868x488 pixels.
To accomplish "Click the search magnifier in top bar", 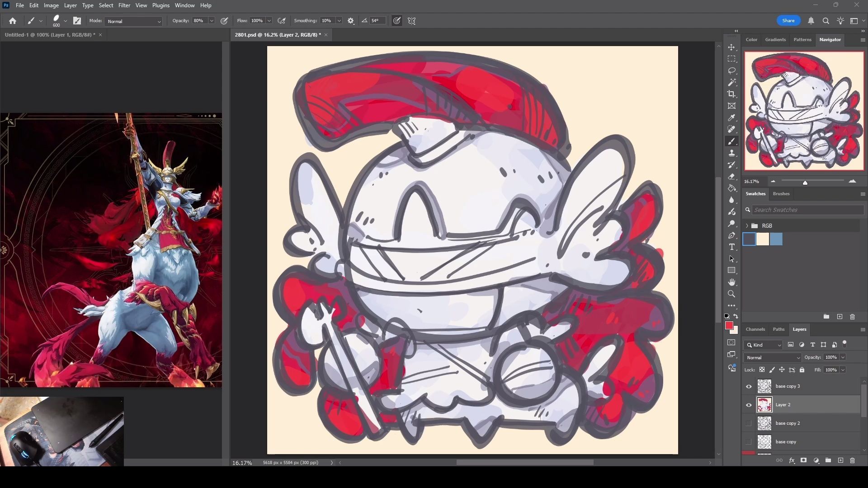I will [826, 21].
